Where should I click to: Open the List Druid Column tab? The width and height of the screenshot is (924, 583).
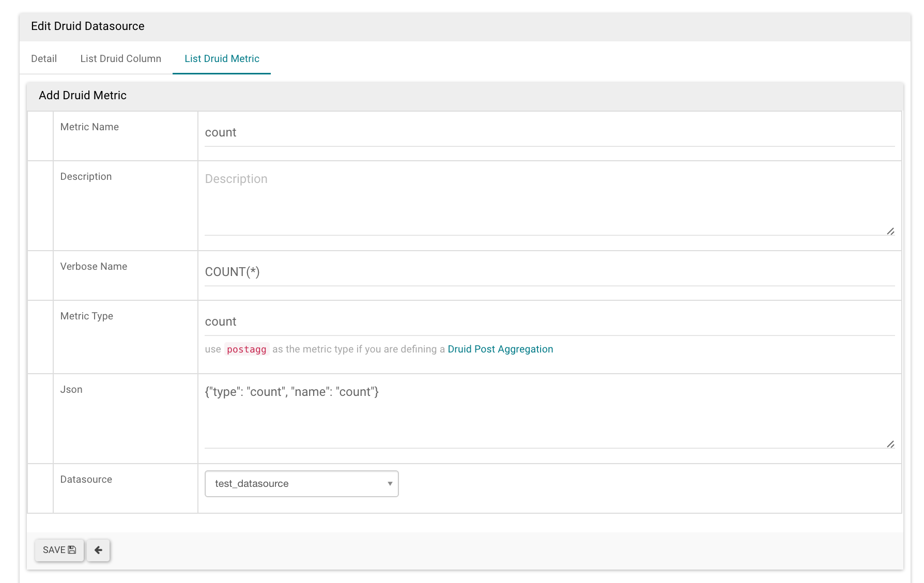120,58
